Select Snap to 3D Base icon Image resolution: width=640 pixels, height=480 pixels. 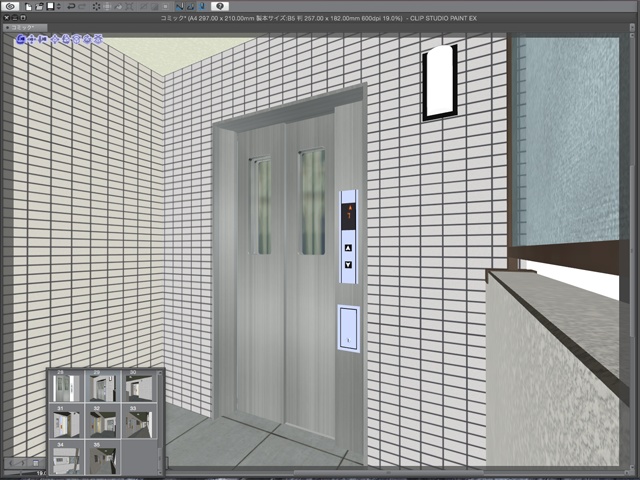(x=98, y=39)
